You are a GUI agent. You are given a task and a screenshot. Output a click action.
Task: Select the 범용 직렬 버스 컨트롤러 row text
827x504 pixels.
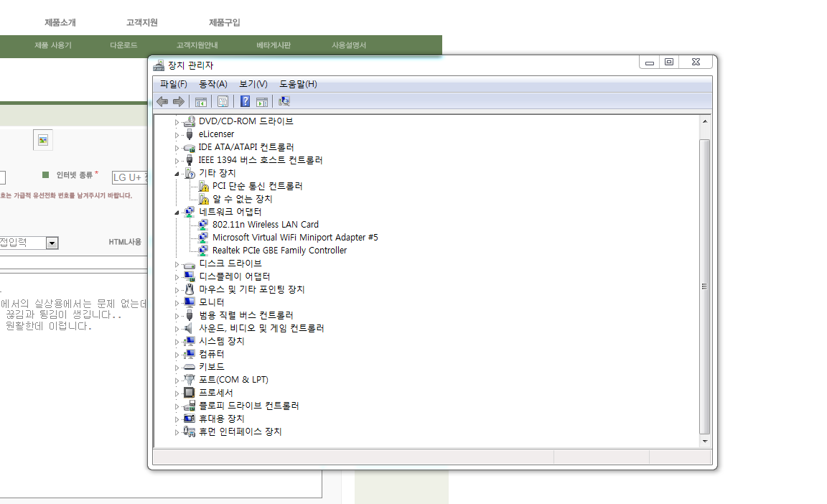click(x=246, y=316)
